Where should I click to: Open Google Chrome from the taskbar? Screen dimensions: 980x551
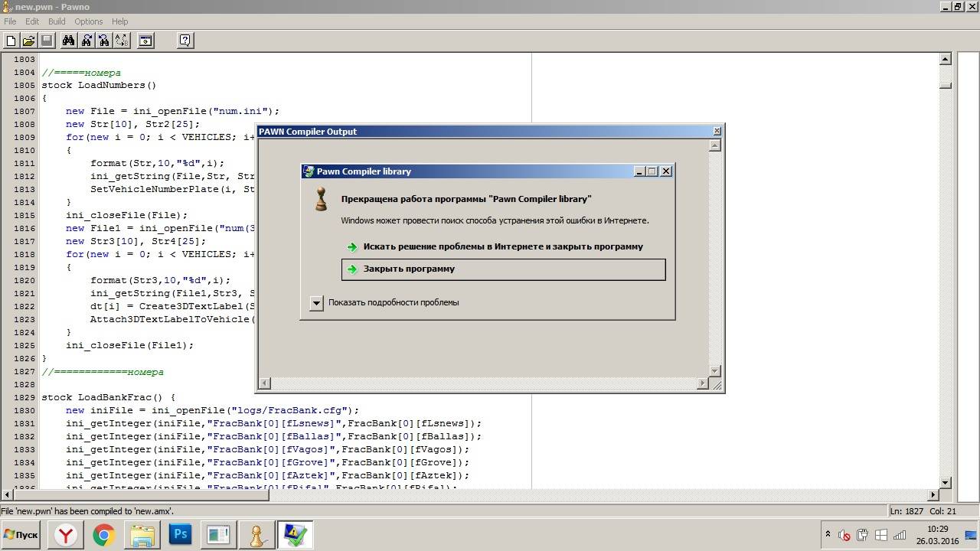104,534
